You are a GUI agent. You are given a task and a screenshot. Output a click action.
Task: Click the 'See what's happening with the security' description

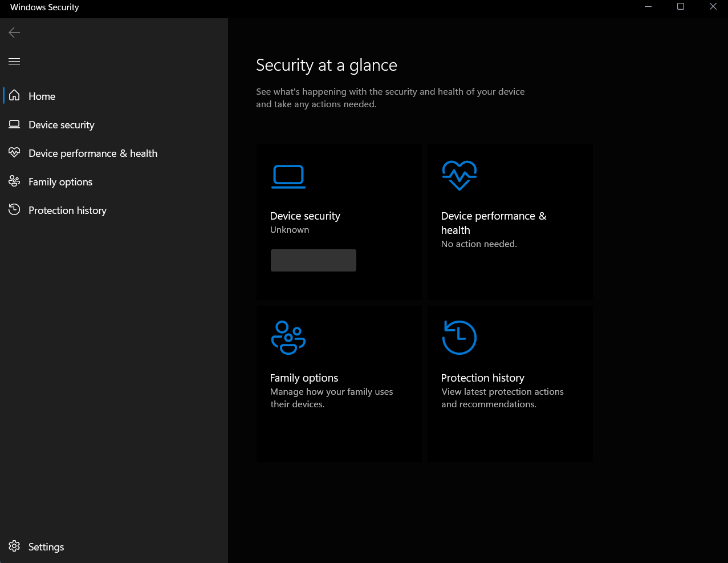[x=391, y=98]
